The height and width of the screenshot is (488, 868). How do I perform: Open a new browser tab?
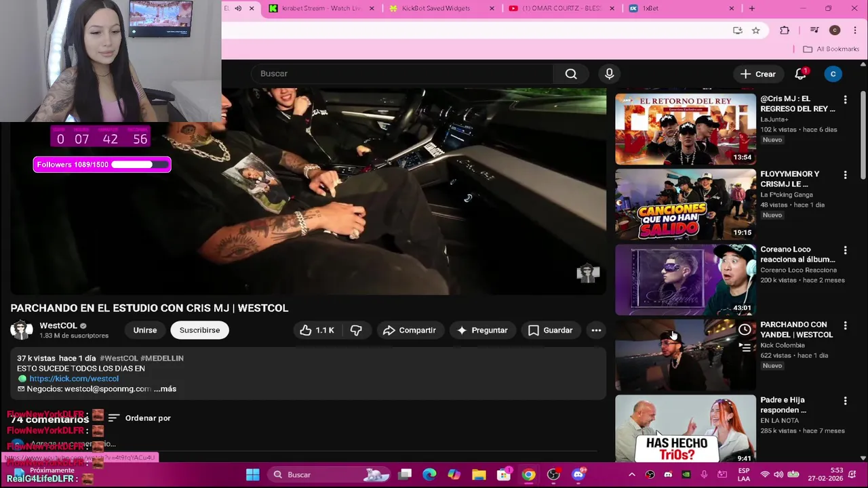751,8
